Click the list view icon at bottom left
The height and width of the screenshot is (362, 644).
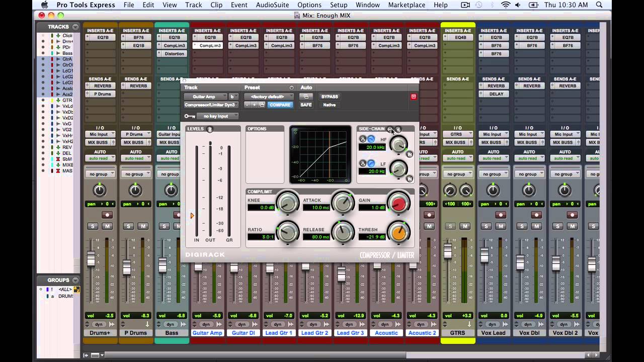click(x=95, y=355)
